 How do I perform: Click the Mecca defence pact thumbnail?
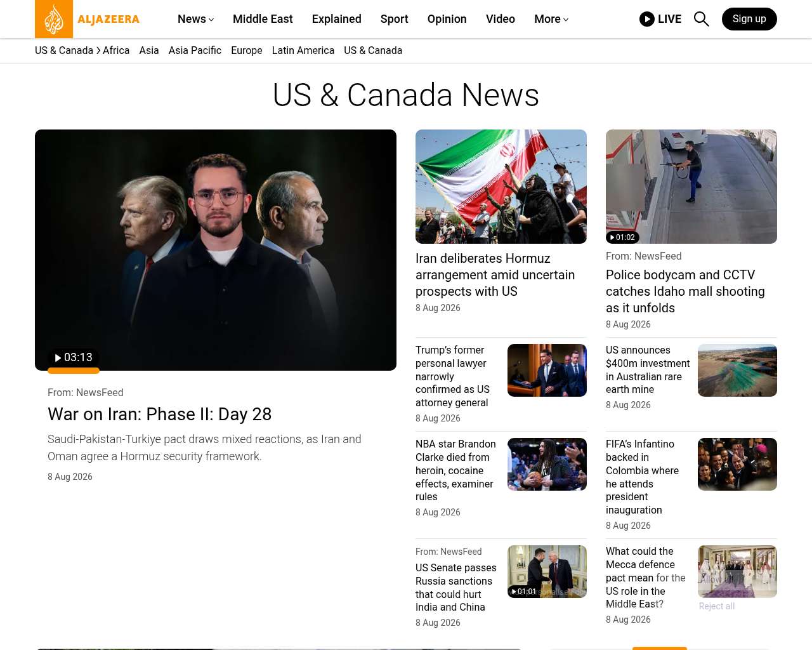tap(737, 571)
